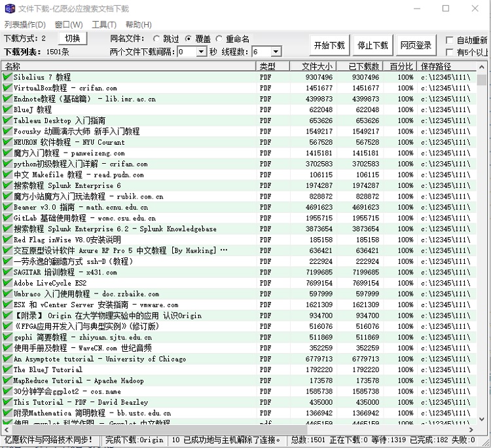Click the app icon in title bar

point(10,9)
